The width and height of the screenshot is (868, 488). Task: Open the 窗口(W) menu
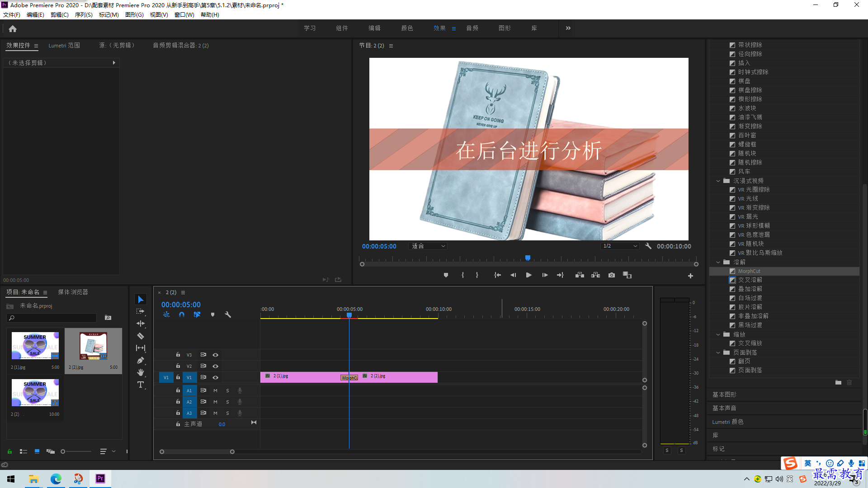coord(184,15)
